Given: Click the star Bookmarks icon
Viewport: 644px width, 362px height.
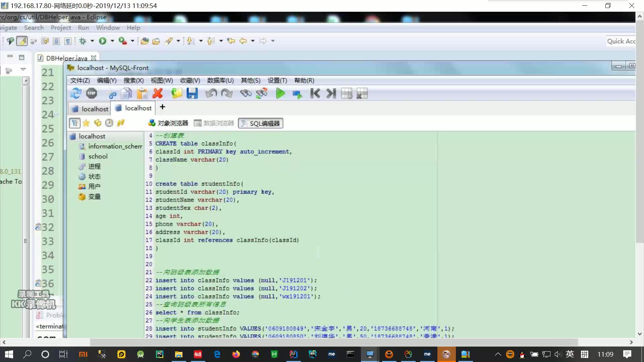Looking at the screenshot, I should (86, 123).
